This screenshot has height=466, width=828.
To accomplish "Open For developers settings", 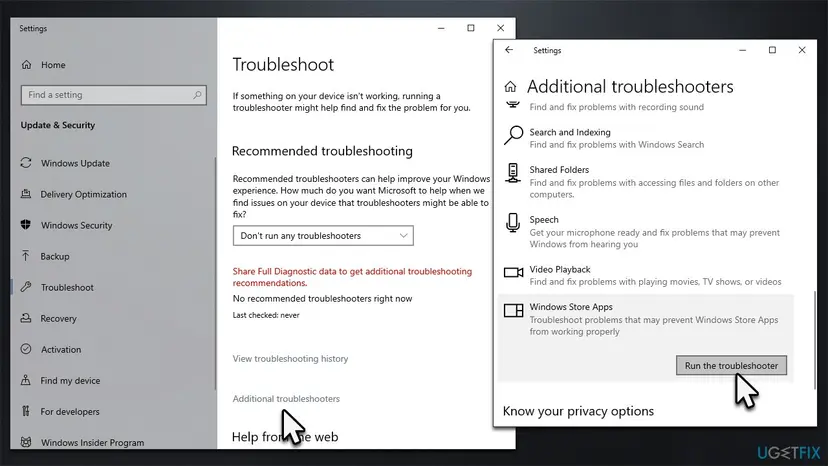I will point(70,412).
